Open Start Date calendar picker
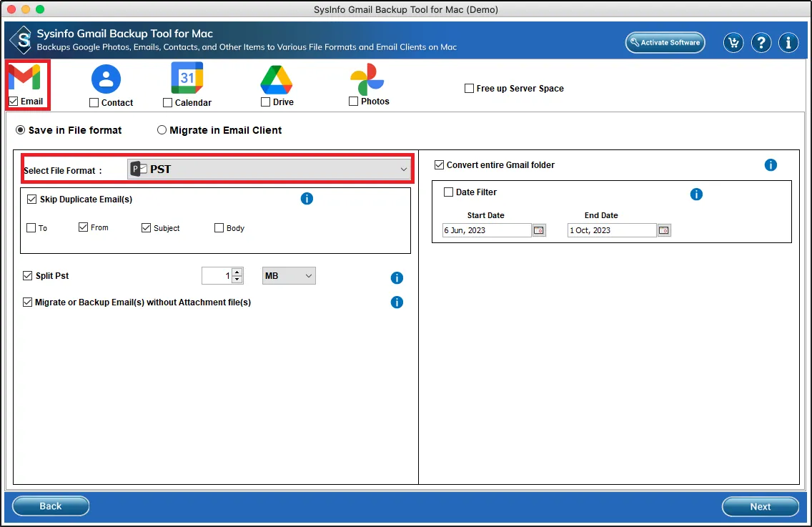The image size is (812, 527). (539, 230)
